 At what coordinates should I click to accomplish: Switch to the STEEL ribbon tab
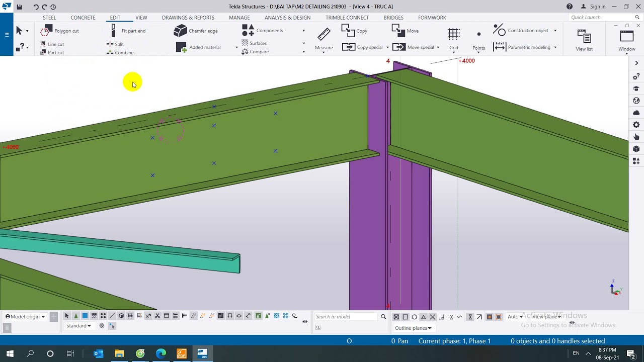point(49,18)
